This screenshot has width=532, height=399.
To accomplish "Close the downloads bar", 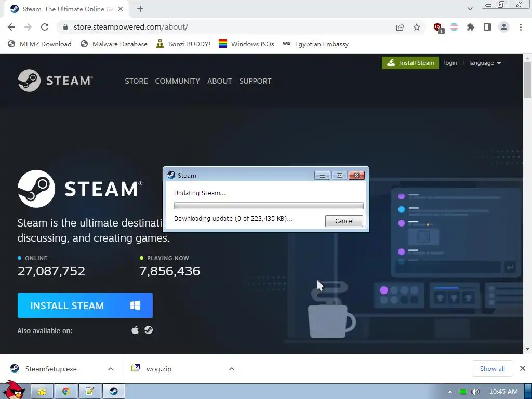I will click(x=523, y=368).
